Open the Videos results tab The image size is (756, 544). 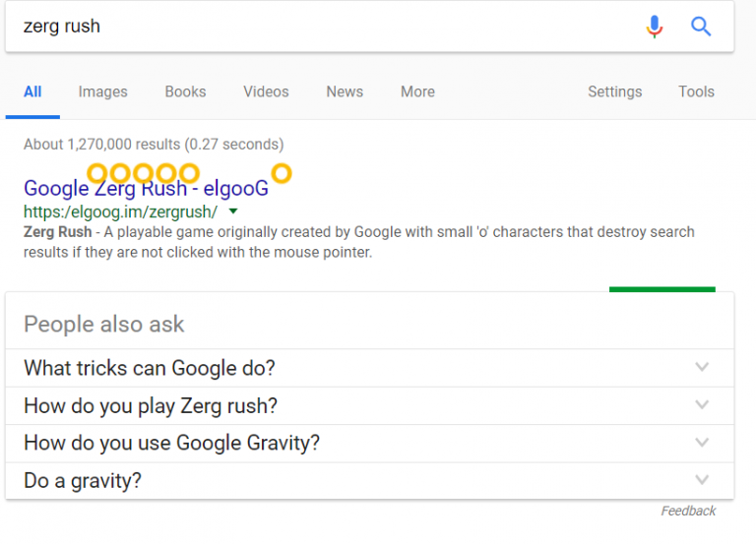[266, 91]
